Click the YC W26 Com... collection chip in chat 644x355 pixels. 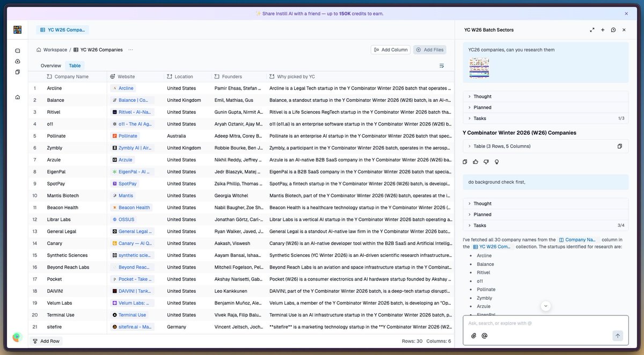pos(492,247)
